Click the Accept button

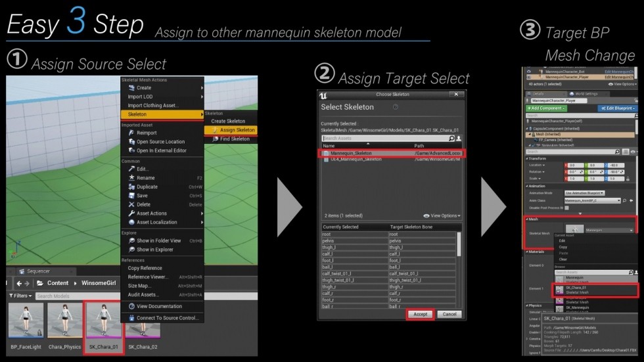click(420, 314)
